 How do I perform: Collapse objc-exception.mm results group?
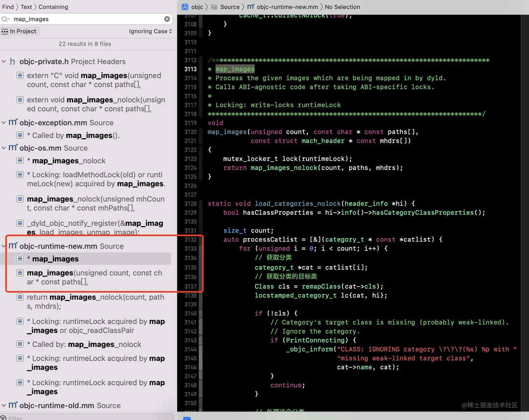coord(4,123)
